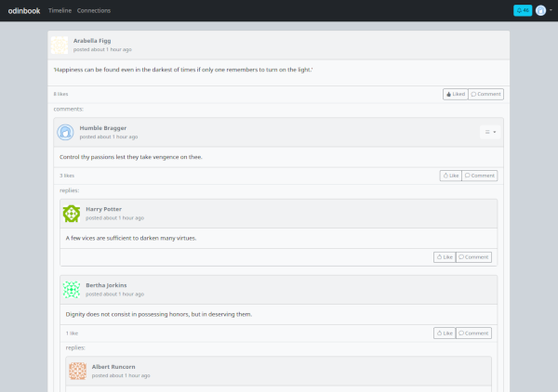Screen dimensions: 558x392
Task: Click Arabella Figg's post timestamp
Action: point(102,49)
